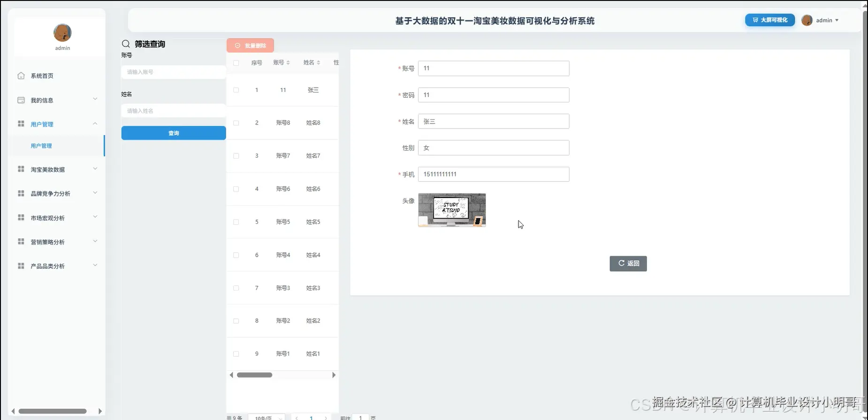Expand the 产品品类分析 menu chevron

click(95, 265)
